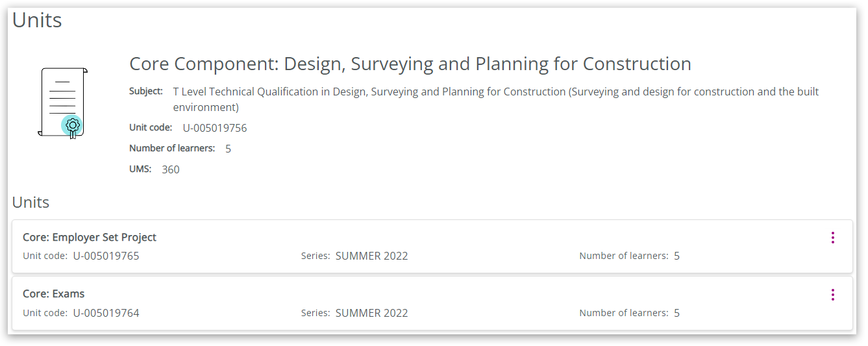Click the teal rosette badge on certificate
The image size is (868, 346).
pos(72,125)
